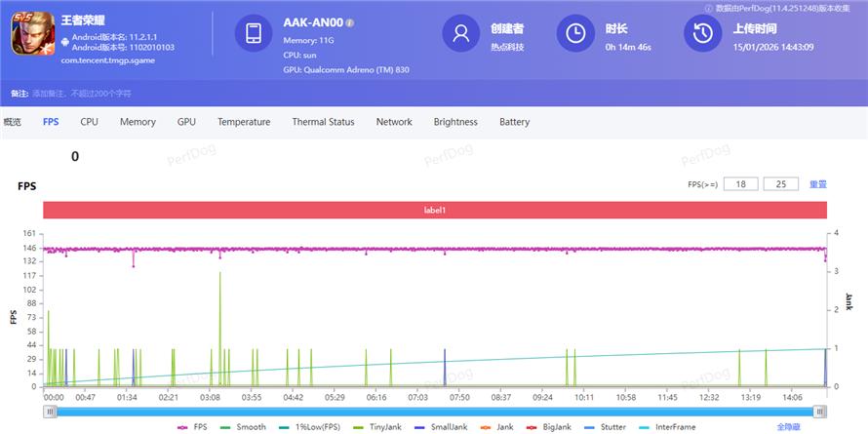Switch to the Thermal Status tab

coord(323,122)
